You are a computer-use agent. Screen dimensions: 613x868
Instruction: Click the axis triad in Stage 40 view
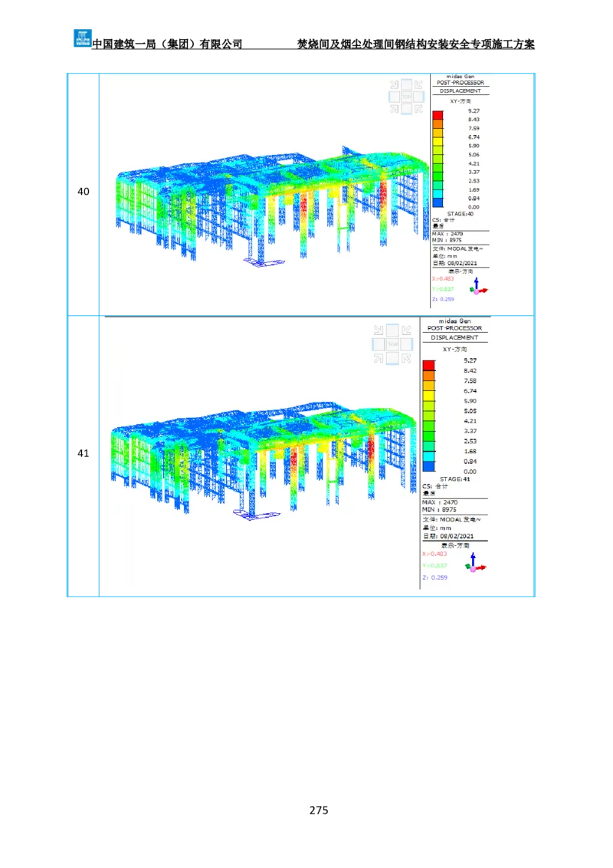(477, 286)
